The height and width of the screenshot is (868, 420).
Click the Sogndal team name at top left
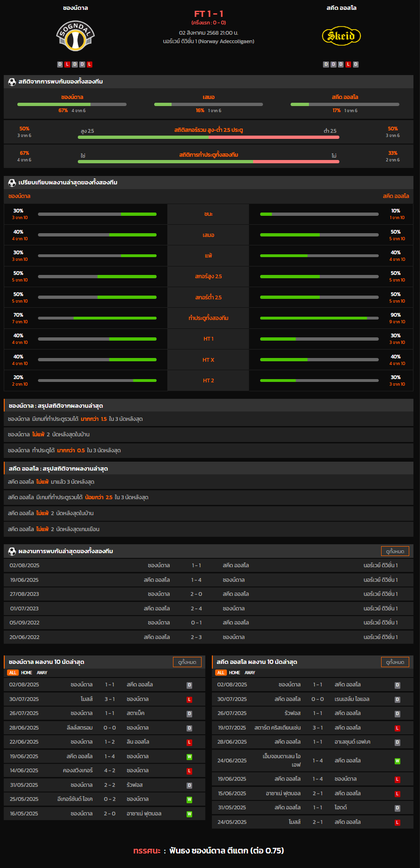75,8
